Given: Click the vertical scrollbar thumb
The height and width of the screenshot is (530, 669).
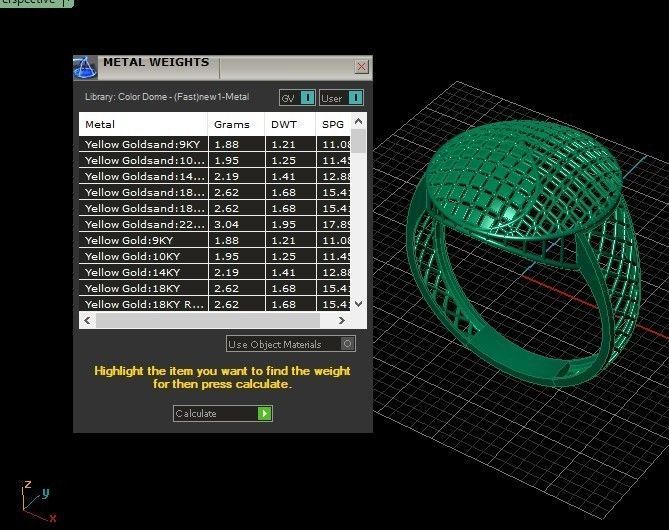Looking at the screenshot, I should [x=358, y=141].
